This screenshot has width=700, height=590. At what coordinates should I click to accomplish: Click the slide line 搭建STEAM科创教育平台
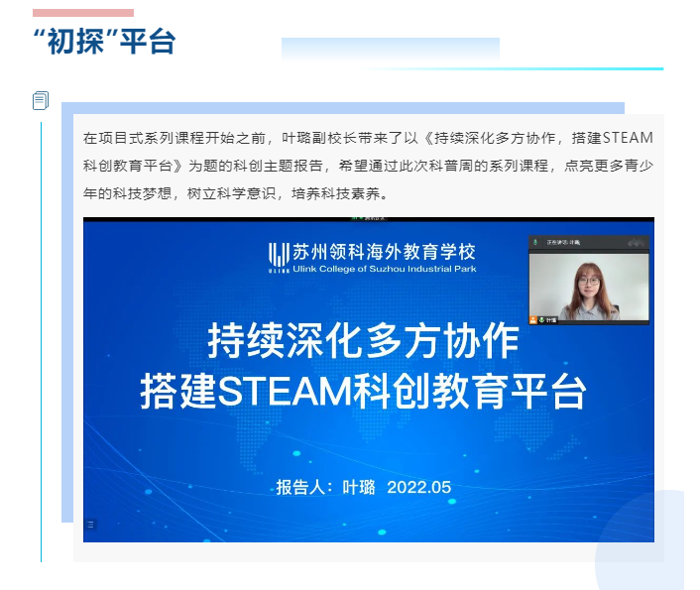point(363,392)
